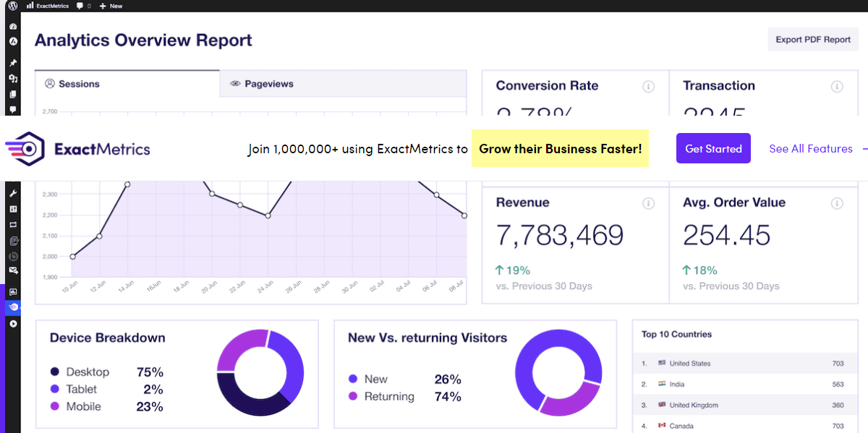Switch to the Sessions tab
This screenshot has height=433, width=868.
pyautogui.click(x=127, y=84)
